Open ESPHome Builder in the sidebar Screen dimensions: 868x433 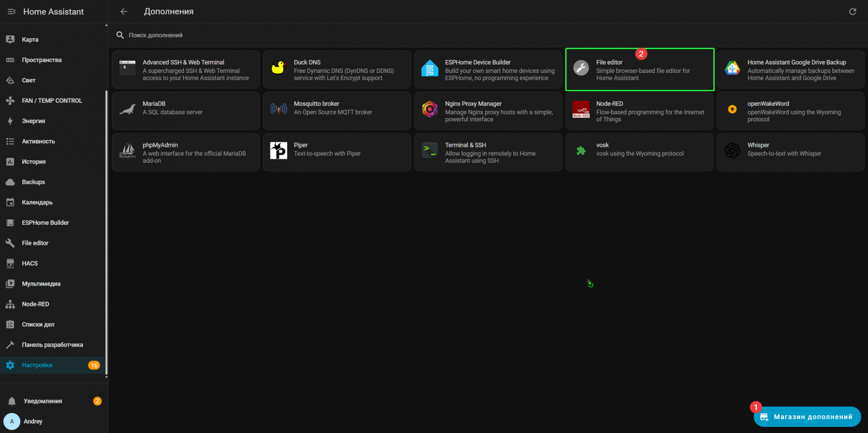tap(52, 223)
